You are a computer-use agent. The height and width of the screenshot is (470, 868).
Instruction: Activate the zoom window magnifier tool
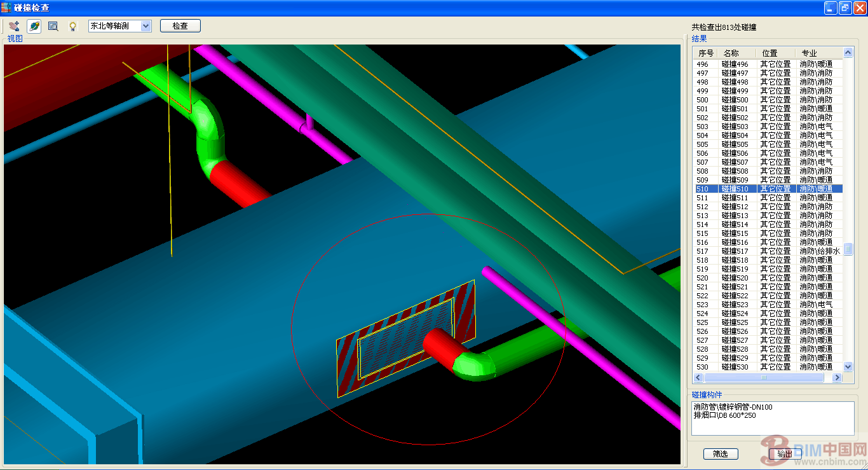click(53, 26)
